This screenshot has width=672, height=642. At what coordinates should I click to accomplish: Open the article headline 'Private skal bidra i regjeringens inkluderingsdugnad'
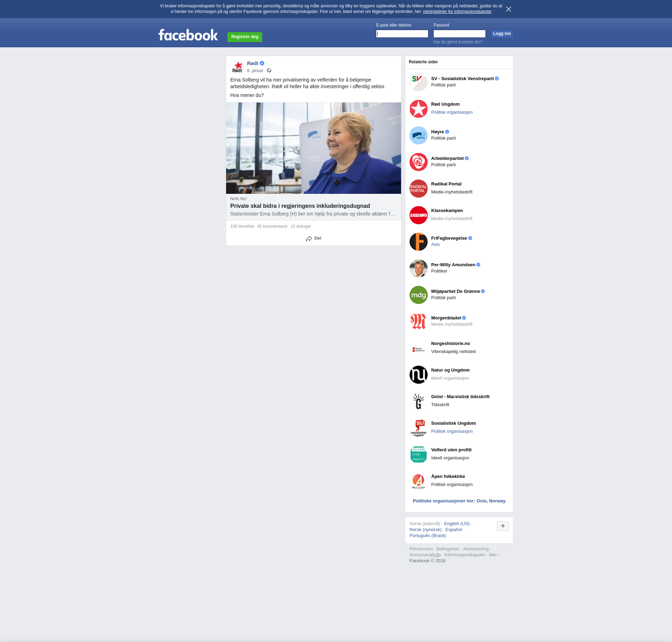[x=300, y=206]
